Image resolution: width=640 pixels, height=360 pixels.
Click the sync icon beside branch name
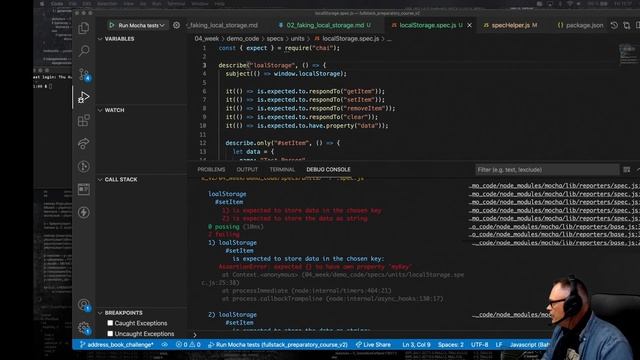pyautogui.click(x=164, y=345)
